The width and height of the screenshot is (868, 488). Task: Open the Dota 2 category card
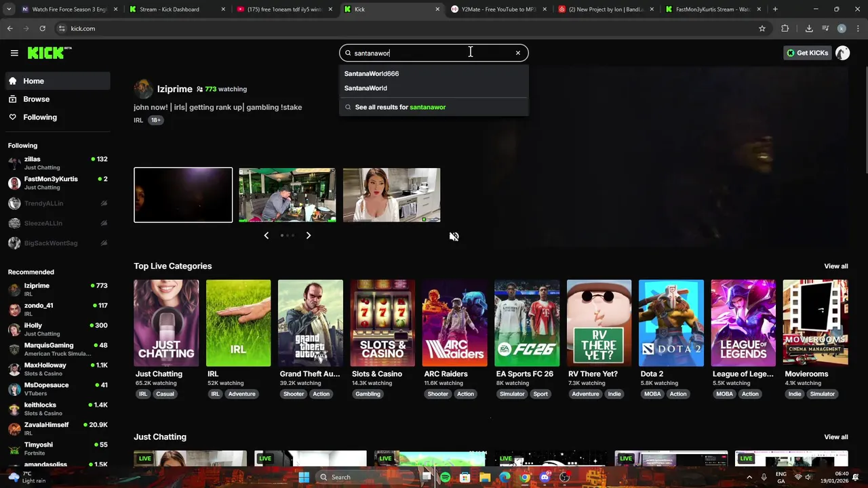pos(671,323)
